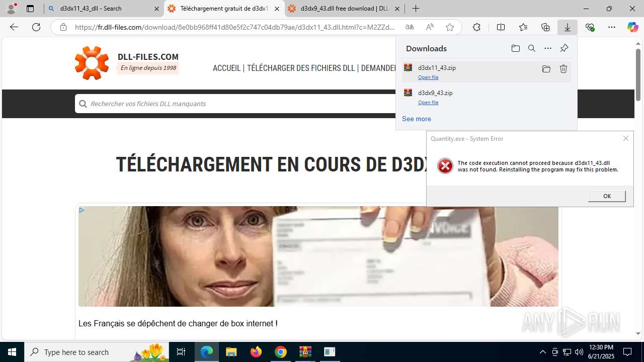644x362 pixels.
Task: Pin the Downloads panel
Action: point(564,48)
